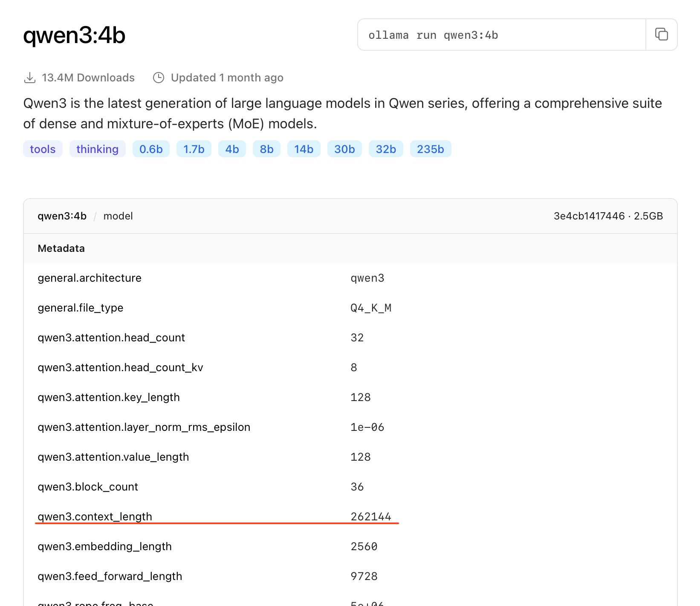Choose the 0.6b size tag
This screenshot has height=606, width=700.
pyautogui.click(x=151, y=149)
